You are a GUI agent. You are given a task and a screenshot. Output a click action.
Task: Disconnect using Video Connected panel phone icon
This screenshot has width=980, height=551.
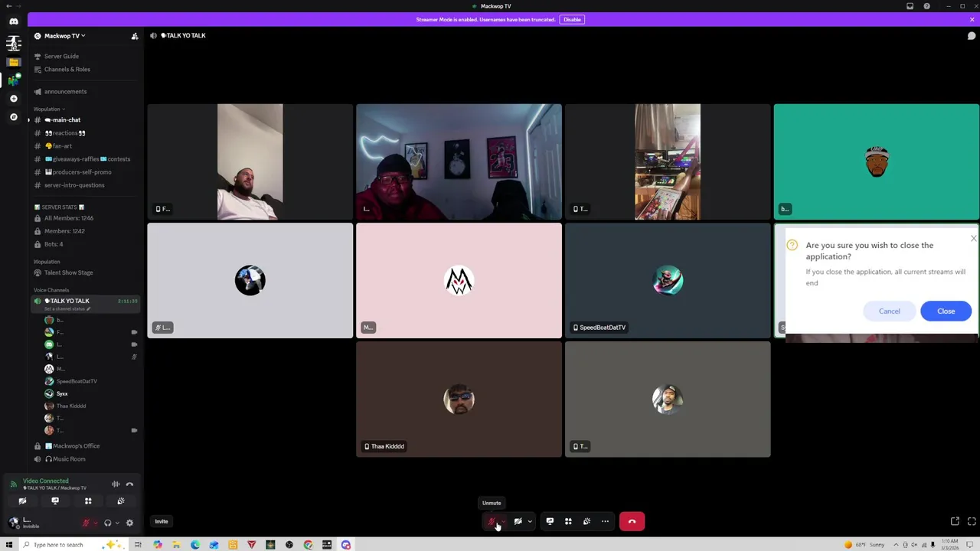coord(129,484)
